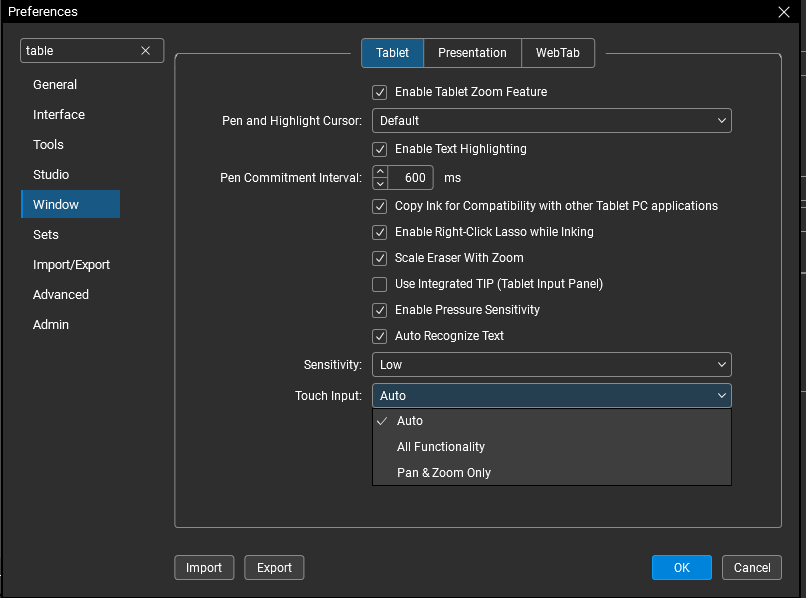The image size is (806, 598).
Task: Open General preferences category
Action: tap(70, 84)
